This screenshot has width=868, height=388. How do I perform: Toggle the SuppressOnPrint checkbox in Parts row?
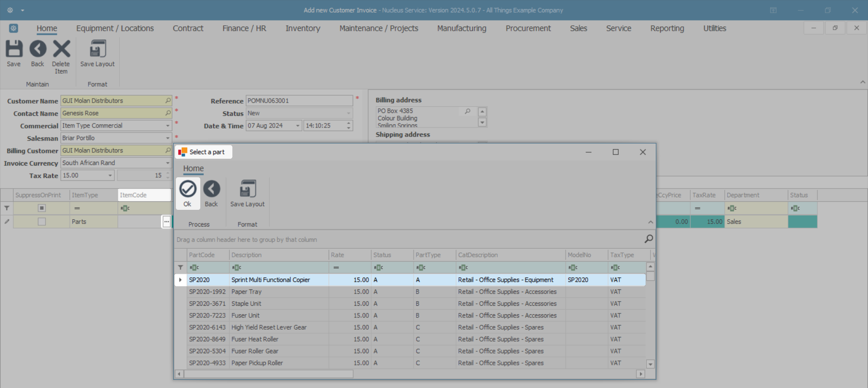[42, 222]
